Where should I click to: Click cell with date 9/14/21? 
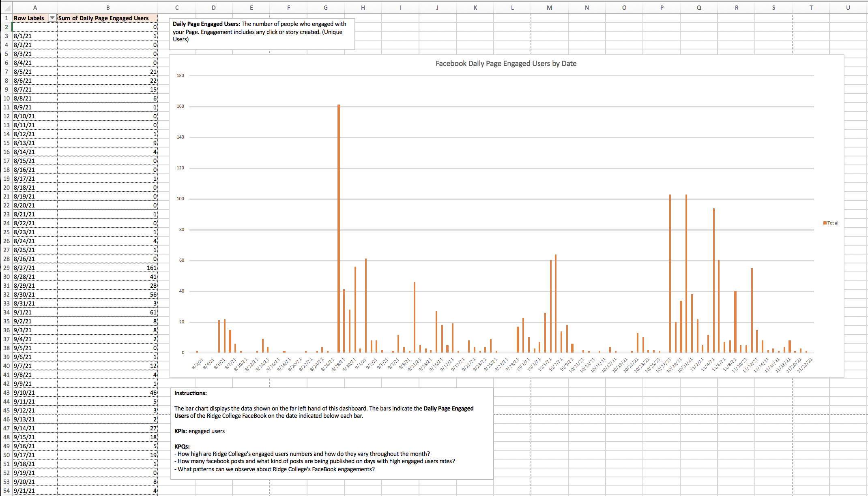click(x=35, y=428)
